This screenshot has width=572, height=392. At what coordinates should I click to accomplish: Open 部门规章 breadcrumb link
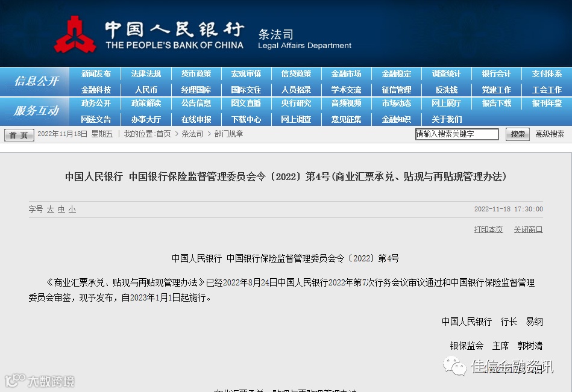[x=228, y=134]
